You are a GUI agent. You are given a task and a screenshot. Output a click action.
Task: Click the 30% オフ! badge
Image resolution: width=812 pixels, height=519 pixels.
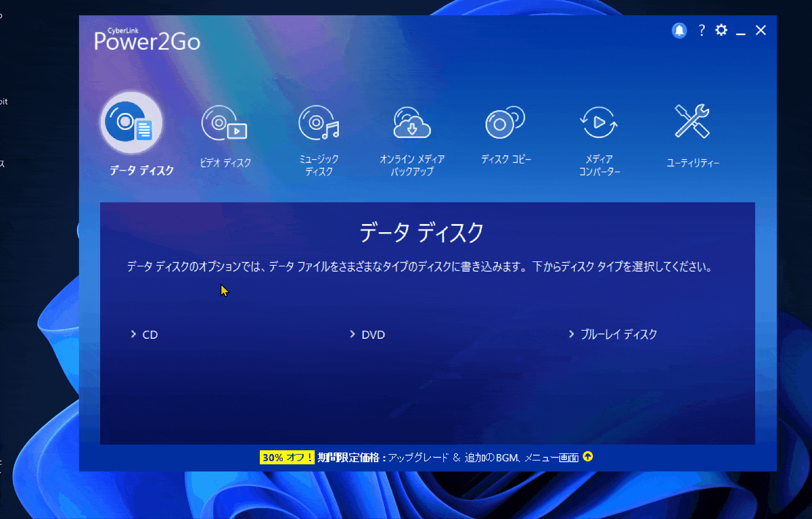click(x=287, y=457)
